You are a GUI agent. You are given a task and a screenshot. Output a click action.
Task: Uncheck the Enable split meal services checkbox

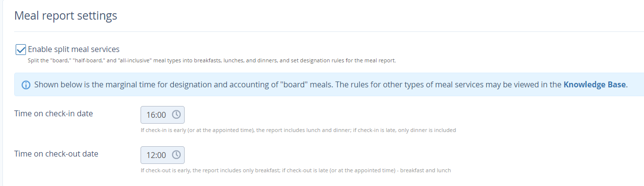click(21, 50)
